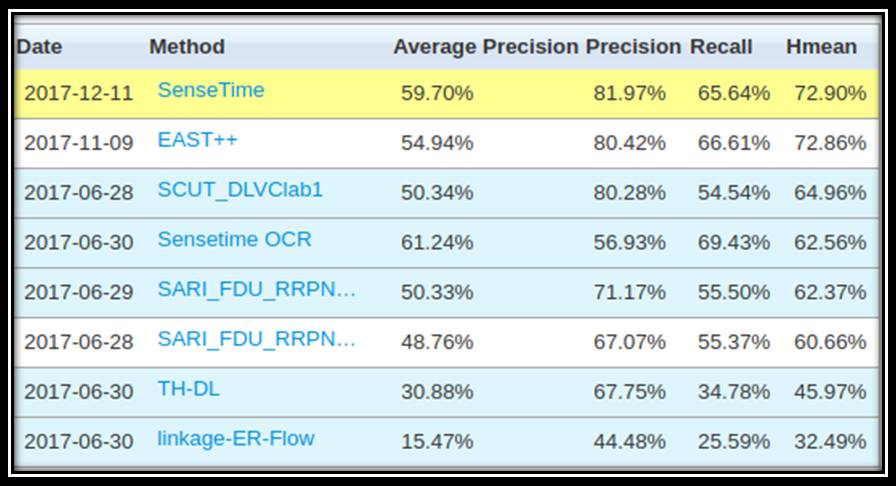
Task: Click the Method column header
Action: tap(187, 46)
